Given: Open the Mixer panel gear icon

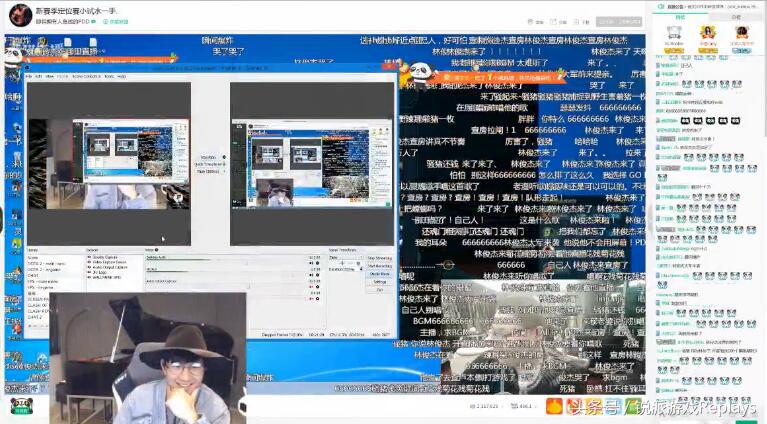Looking at the screenshot, I should point(156,250).
